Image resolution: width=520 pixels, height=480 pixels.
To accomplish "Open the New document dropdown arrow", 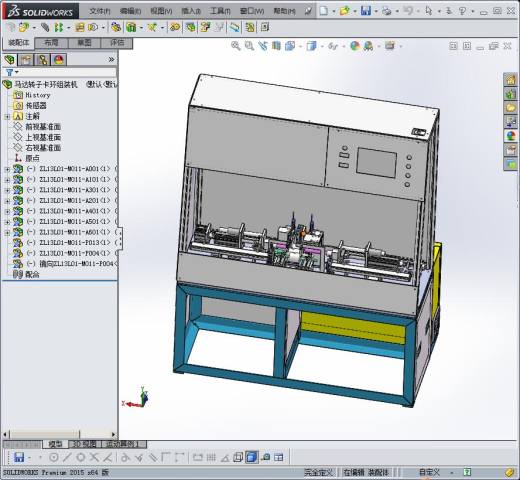I will coord(334,11).
